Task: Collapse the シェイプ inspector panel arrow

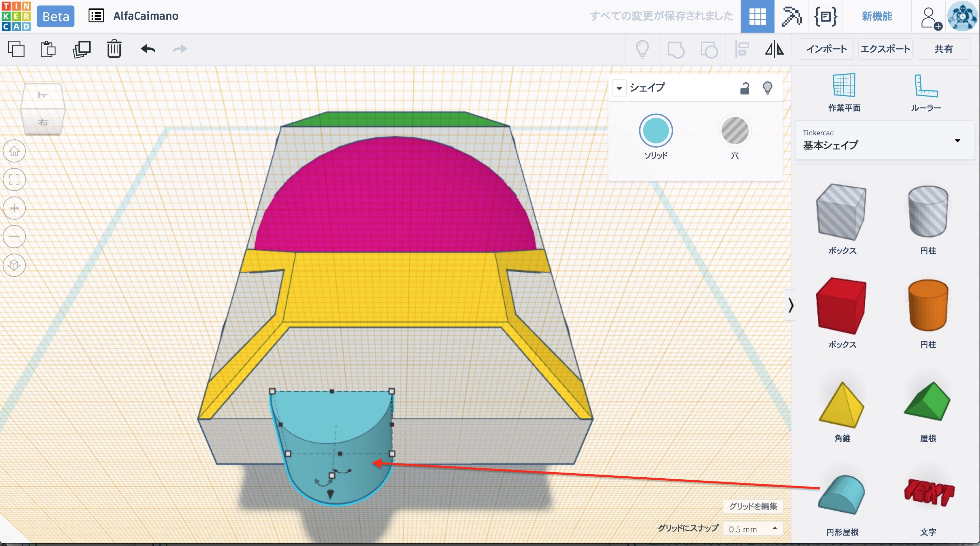Action: 619,89
